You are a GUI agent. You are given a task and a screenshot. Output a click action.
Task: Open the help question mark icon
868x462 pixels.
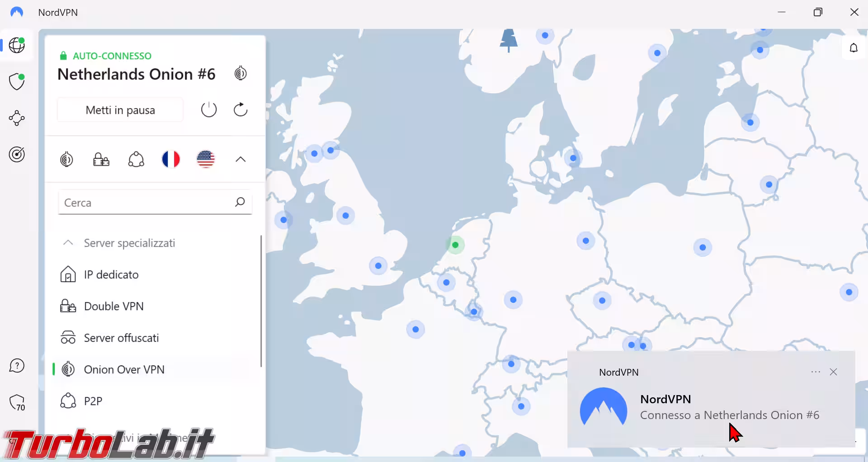[17, 366]
